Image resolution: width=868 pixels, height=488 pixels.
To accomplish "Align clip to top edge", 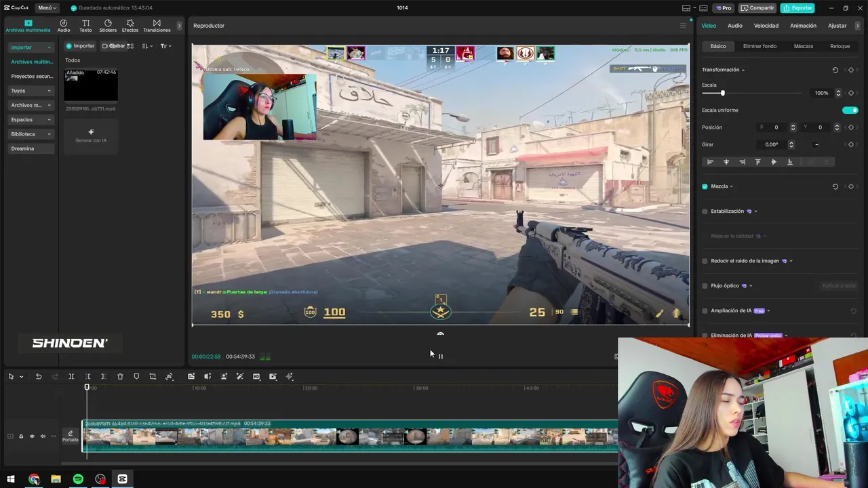I will [x=757, y=162].
